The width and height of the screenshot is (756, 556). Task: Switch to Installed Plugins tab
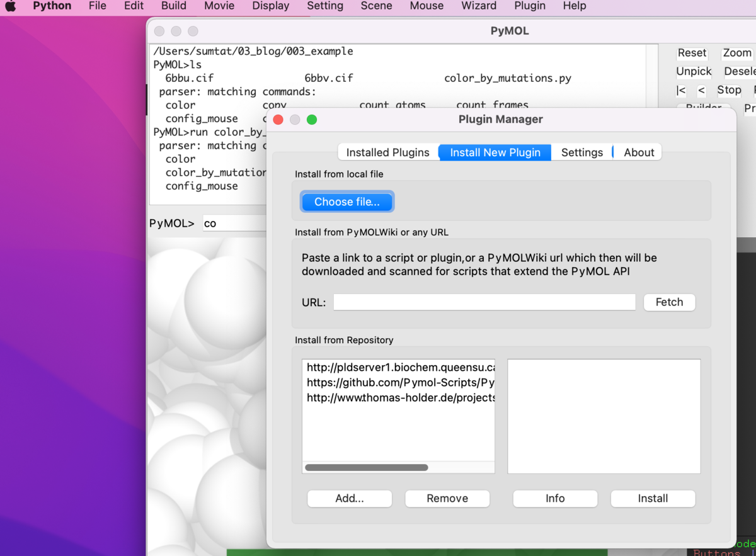coord(388,152)
